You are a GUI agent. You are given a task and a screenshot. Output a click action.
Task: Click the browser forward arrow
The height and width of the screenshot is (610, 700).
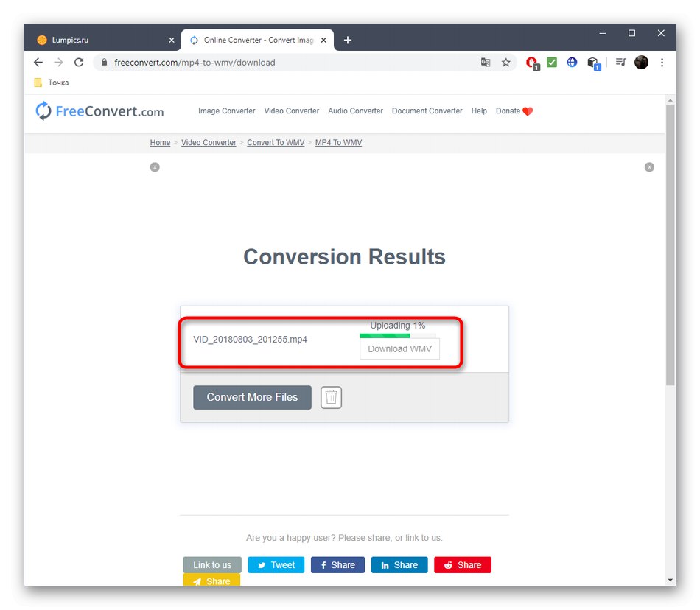point(58,63)
